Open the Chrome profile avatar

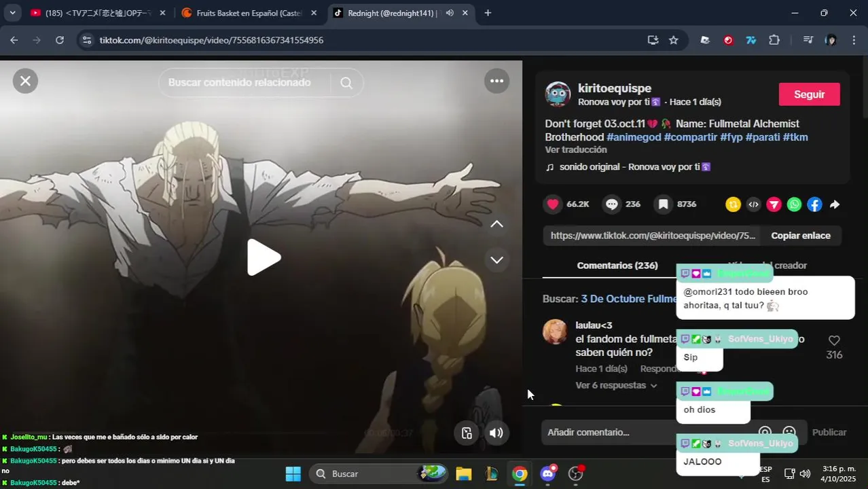[x=831, y=40]
